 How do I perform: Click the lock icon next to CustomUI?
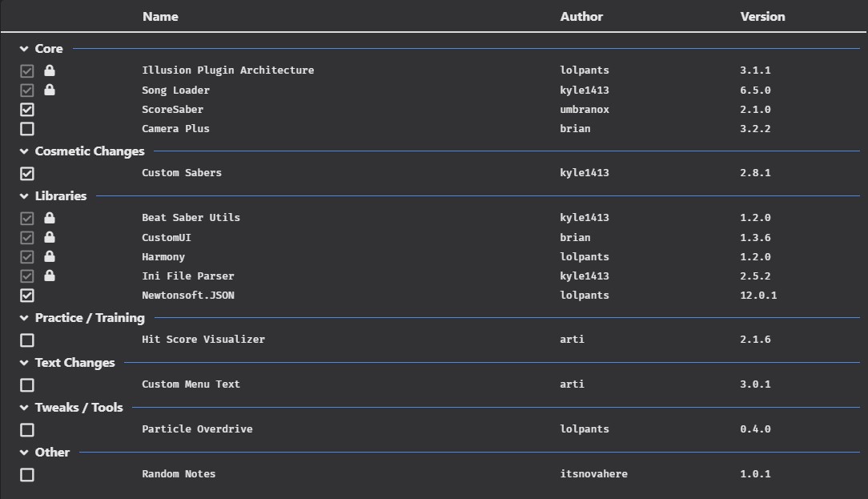[50, 237]
